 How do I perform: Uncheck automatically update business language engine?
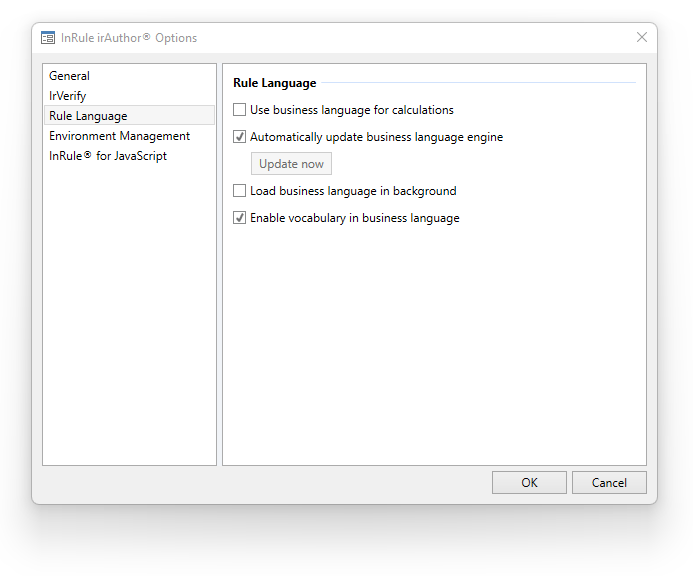pos(240,137)
